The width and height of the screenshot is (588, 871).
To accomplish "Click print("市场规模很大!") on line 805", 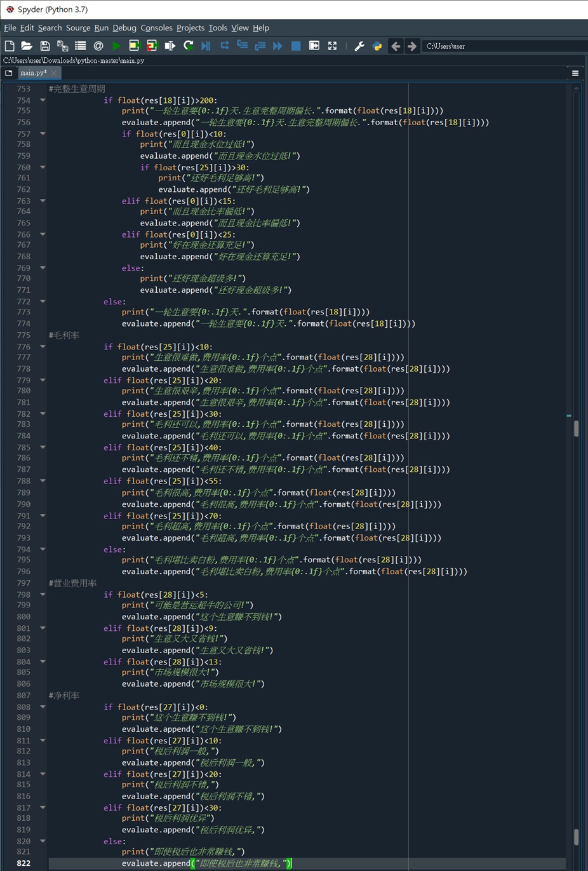I will (x=170, y=672).
